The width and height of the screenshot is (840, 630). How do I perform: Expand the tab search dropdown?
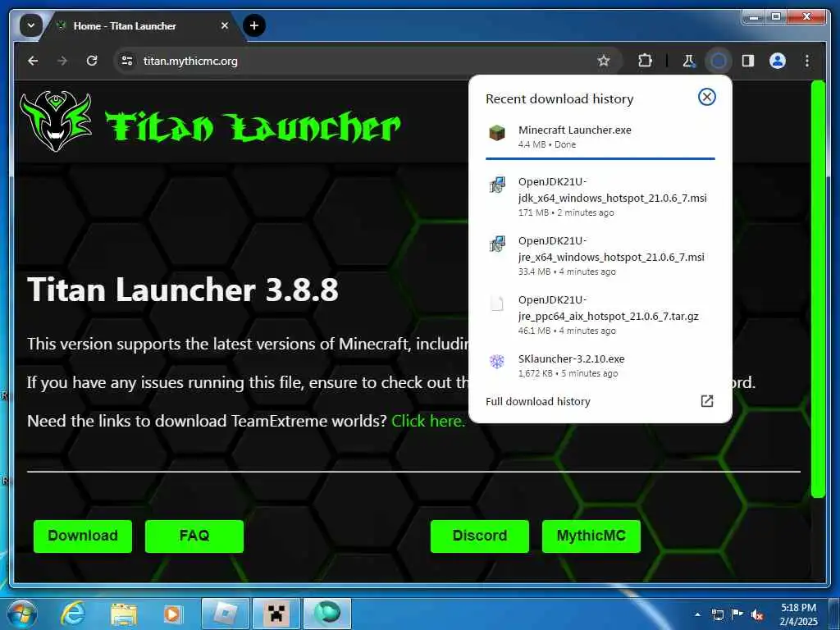coord(30,25)
